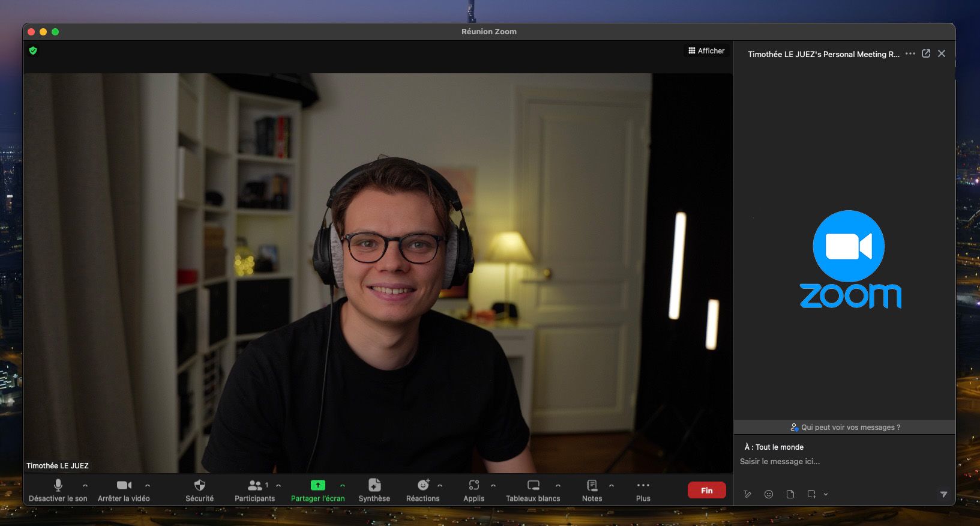Change layout with the Afficher button
Screen dimensions: 980x526
[x=706, y=51]
